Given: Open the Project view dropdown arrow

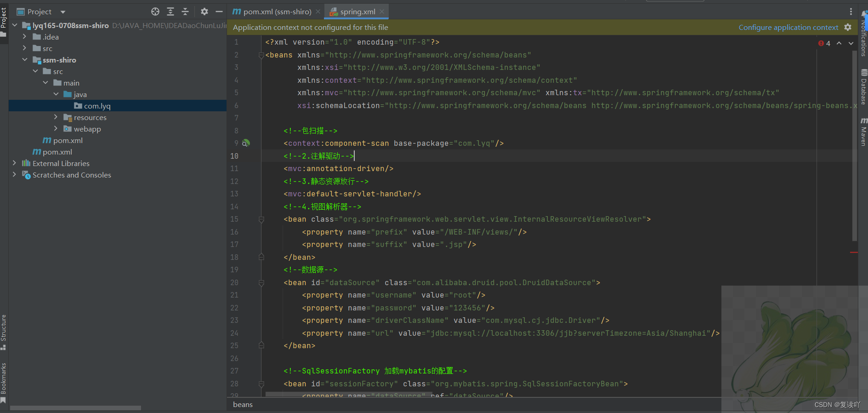Looking at the screenshot, I should pyautogui.click(x=63, y=12).
